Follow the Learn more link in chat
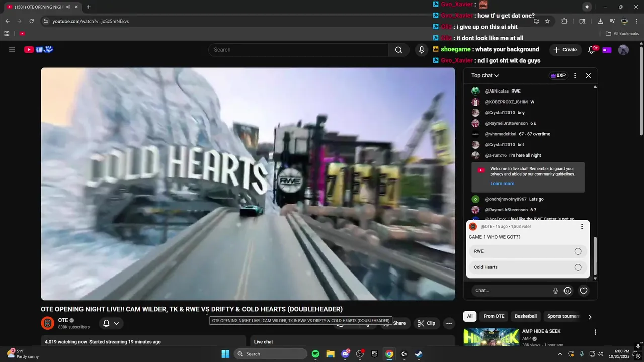The width and height of the screenshot is (644, 362). [x=502, y=184]
